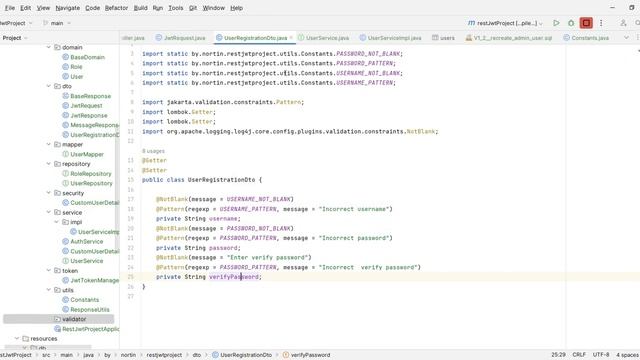640x360 pixels.
Task: Open the run configuration dropdown restJwtProject
Action: (x=505, y=23)
